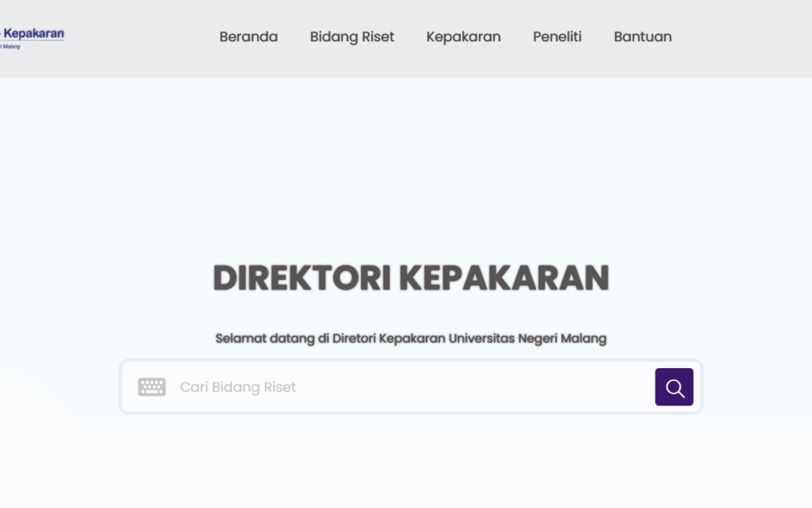Image resolution: width=812 pixels, height=508 pixels.
Task: Go to the Beranda menu item
Action: tap(249, 37)
